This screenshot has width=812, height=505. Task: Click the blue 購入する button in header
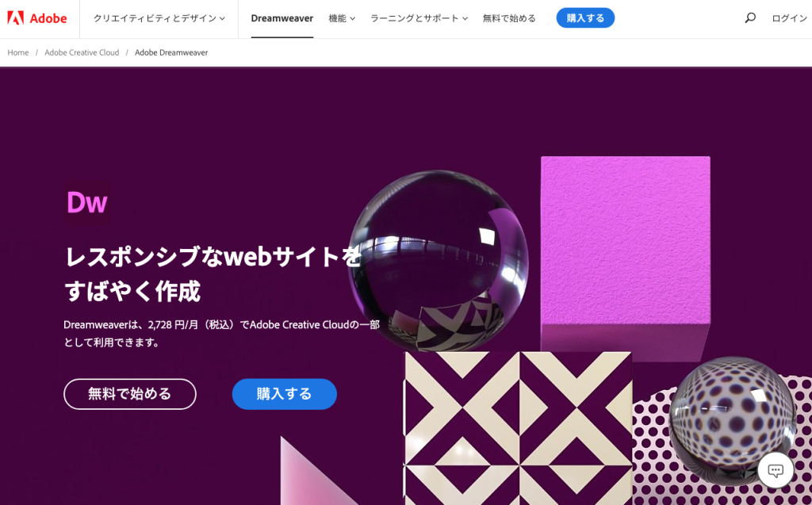(585, 18)
